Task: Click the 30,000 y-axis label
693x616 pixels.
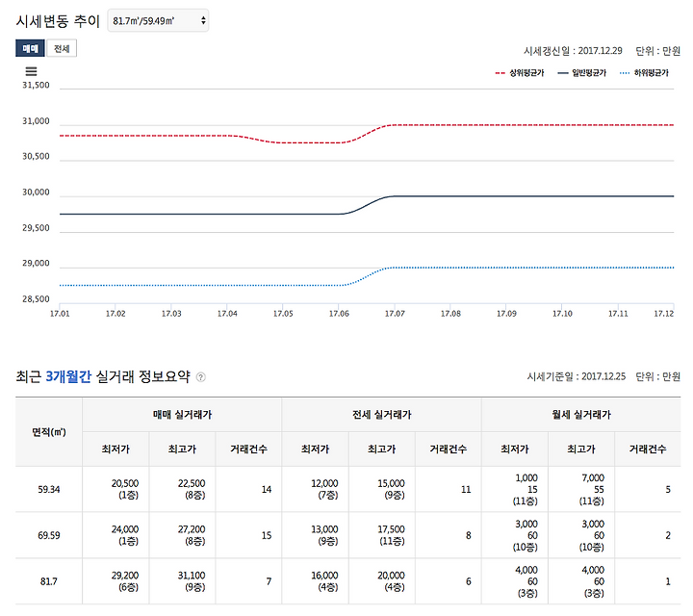Action: click(36, 192)
